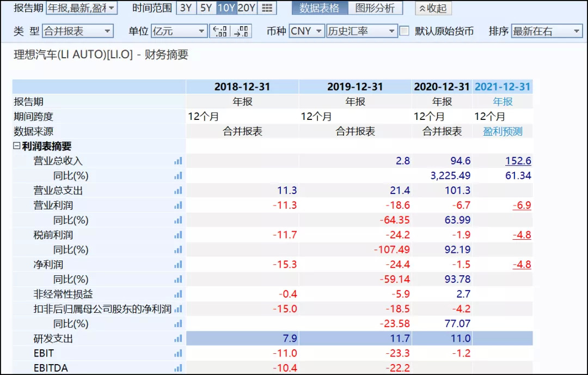This screenshot has height=375, width=588.
Task: Open the 历史汇率 dropdown
Action: pyautogui.click(x=362, y=31)
